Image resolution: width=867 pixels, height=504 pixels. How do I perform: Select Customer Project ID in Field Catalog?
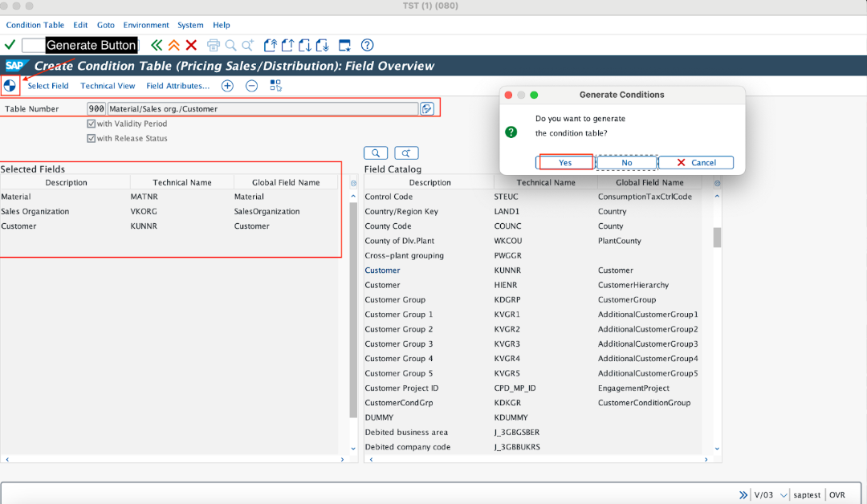tap(401, 388)
